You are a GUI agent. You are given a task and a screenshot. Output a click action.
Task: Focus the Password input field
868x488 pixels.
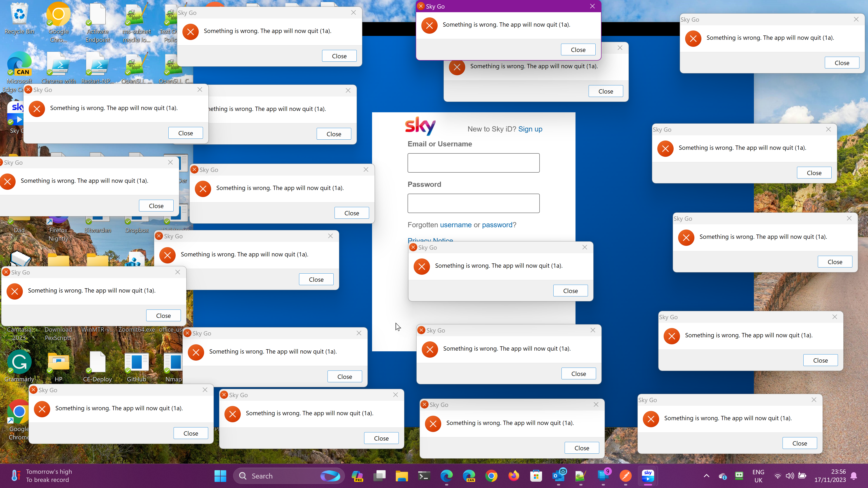(473, 203)
